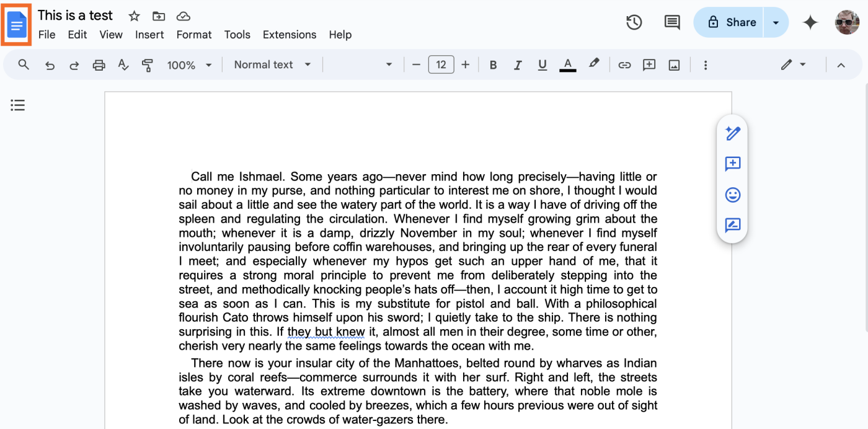868x429 pixels.
Task: Undo the last action
Action: click(x=50, y=65)
